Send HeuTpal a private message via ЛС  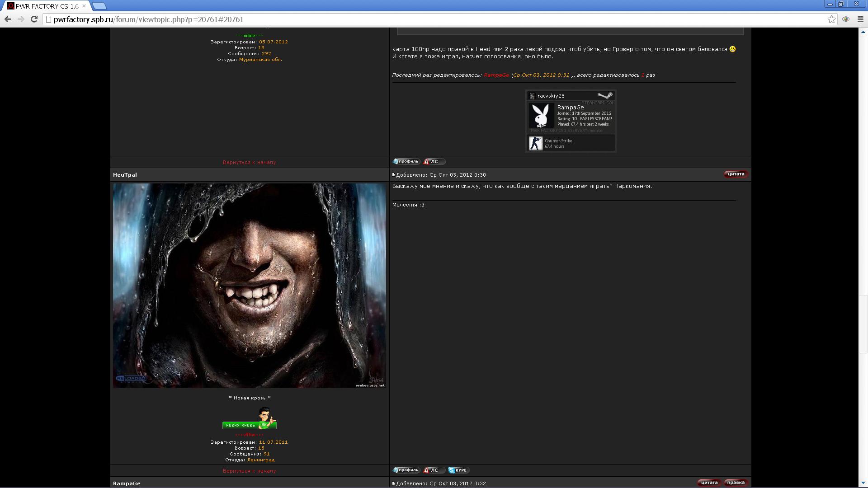tap(434, 470)
